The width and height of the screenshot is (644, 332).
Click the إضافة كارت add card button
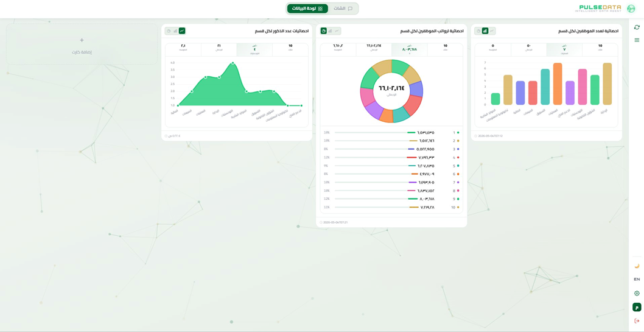(82, 44)
